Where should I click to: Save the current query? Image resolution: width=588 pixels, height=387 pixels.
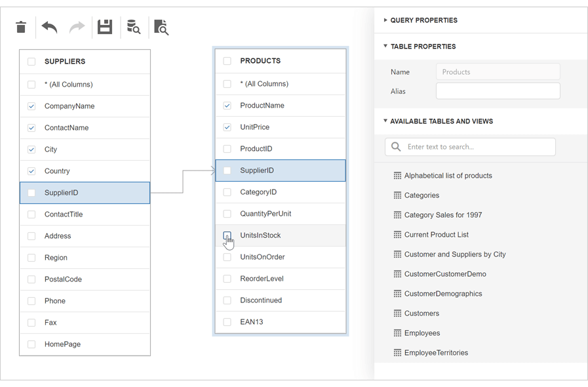pyautogui.click(x=104, y=27)
